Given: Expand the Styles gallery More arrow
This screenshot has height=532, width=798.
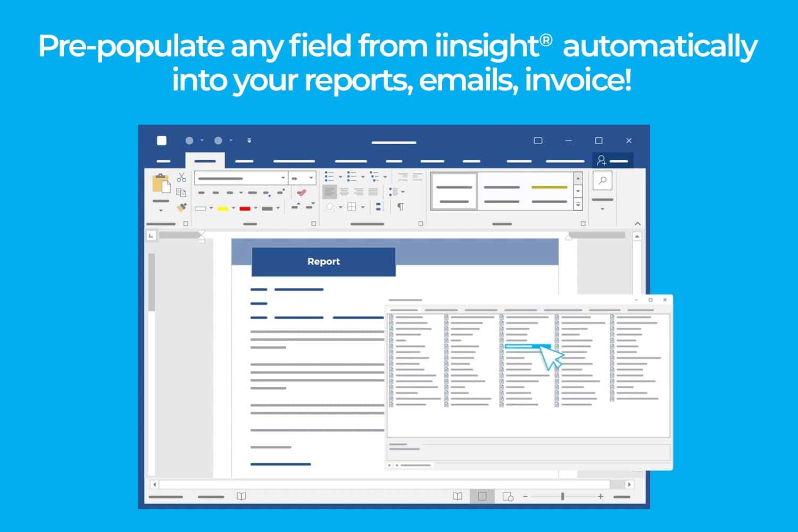Looking at the screenshot, I should tap(578, 204).
